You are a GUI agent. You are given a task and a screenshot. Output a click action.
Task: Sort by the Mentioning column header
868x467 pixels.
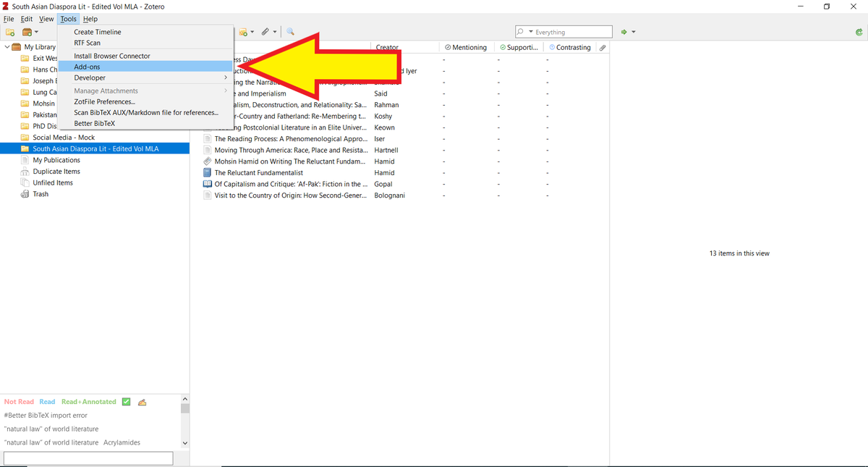coord(466,47)
